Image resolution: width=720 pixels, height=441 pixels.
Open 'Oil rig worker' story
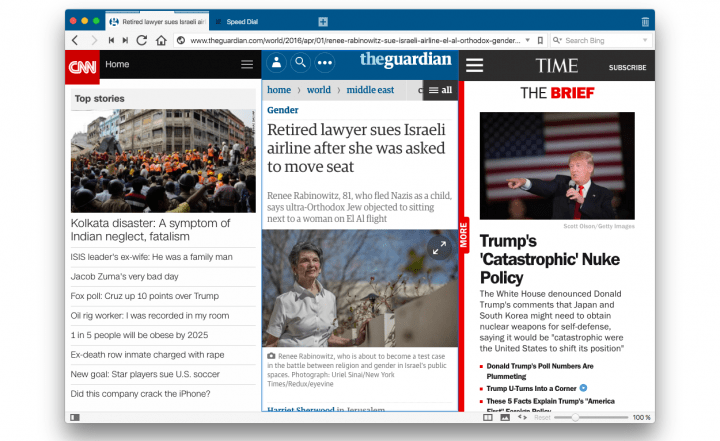tap(150, 316)
